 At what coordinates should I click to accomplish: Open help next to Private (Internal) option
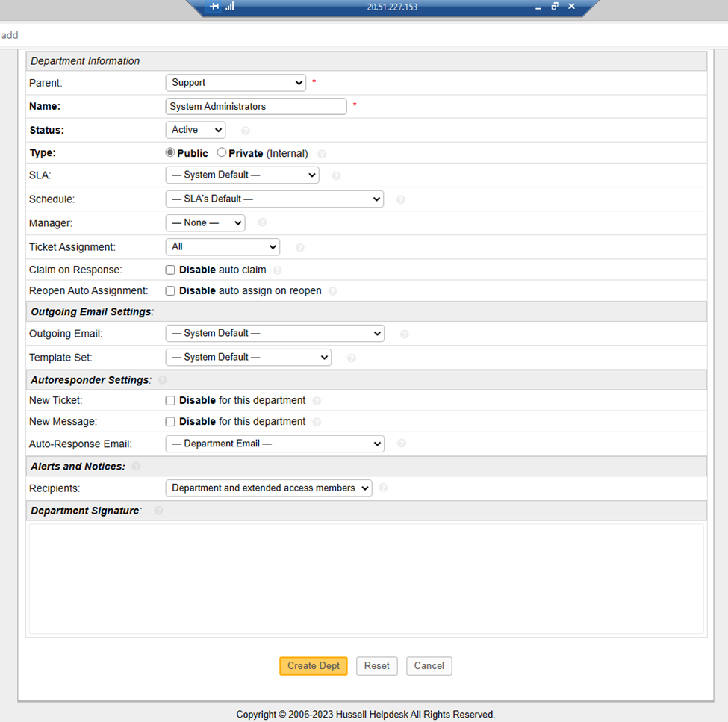(321, 152)
